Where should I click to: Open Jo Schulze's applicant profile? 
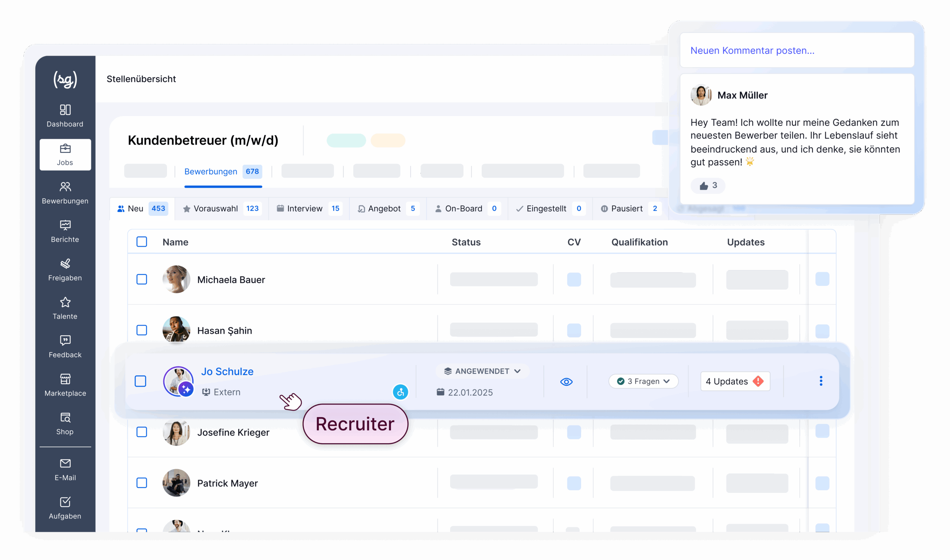tap(227, 371)
